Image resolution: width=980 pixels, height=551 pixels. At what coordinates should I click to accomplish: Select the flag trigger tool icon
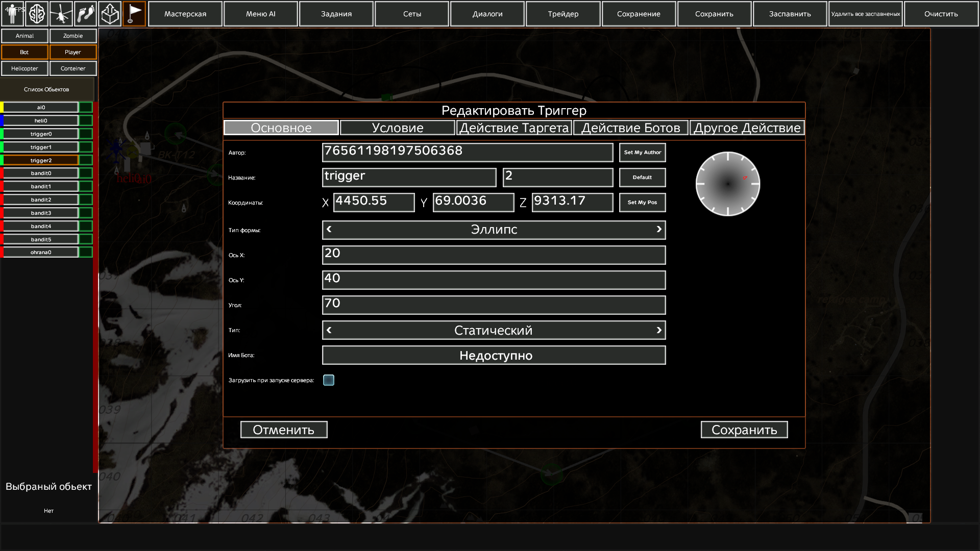(x=134, y=14)
